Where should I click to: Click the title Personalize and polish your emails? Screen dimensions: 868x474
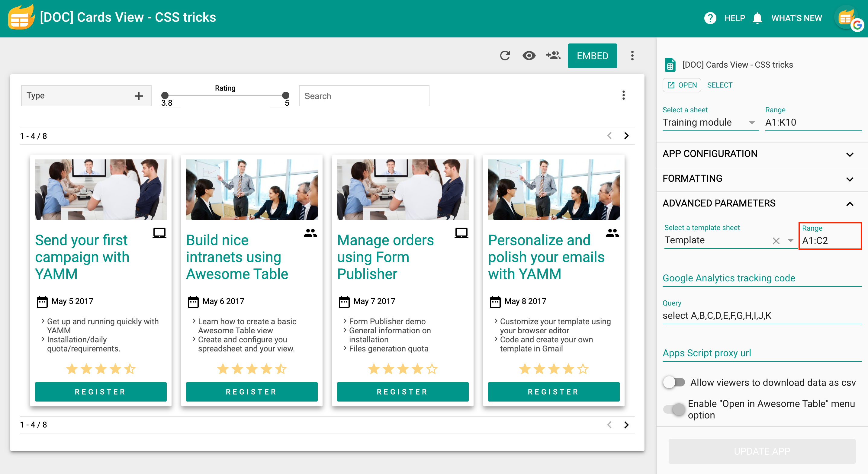click(546, 257)
